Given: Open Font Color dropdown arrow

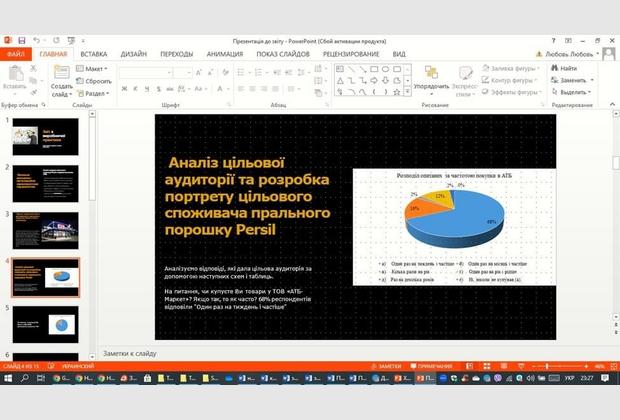Looking at the screenshot, I should (229, 89).
